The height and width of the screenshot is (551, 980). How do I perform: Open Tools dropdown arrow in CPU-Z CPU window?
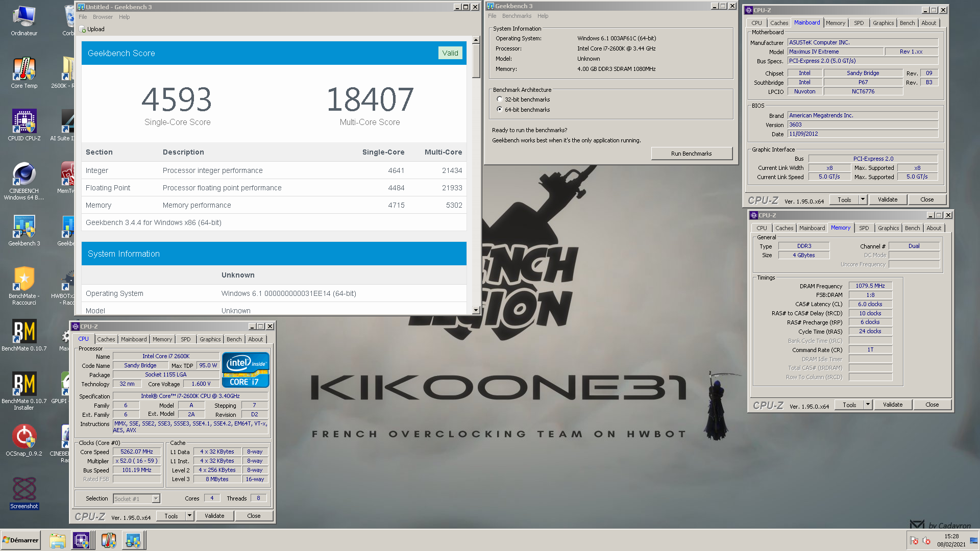click(x=190, y=516)
